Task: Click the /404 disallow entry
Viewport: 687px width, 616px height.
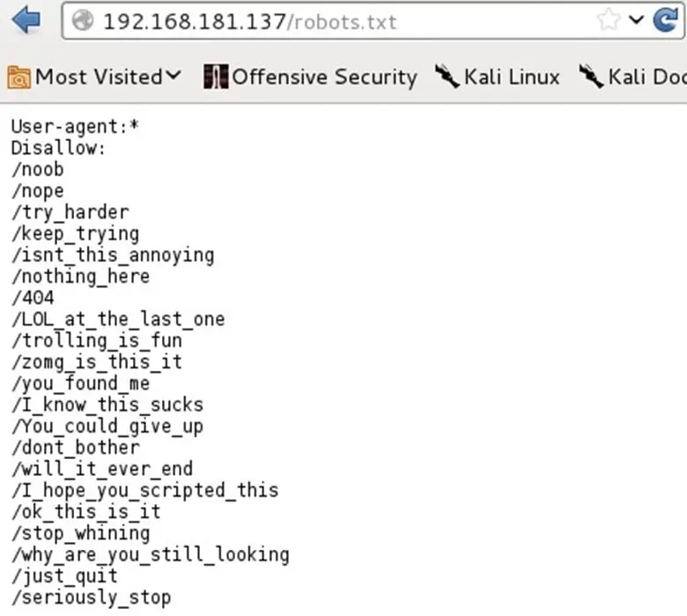Action: [x=33, y=298]
